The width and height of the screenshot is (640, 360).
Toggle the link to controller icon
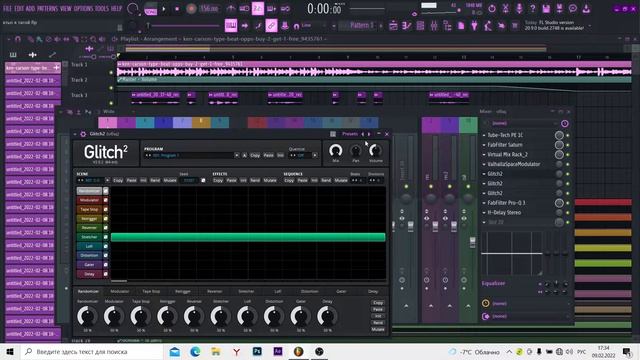pyautogui.click(x=271, y=26)
